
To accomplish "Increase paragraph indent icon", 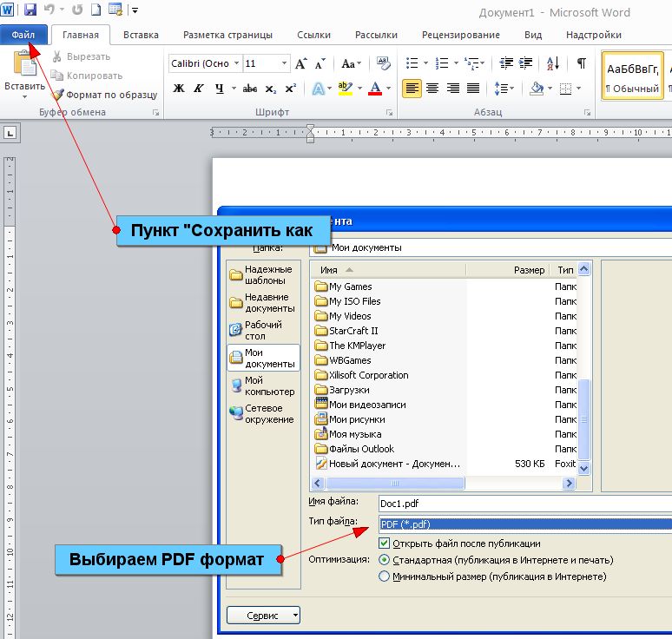I will [525, 63].
